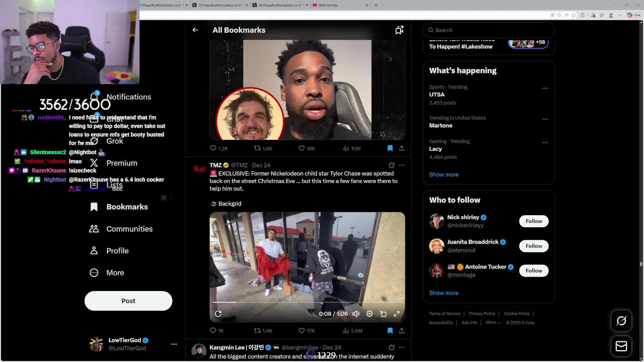Open the More menu in the sidebar
This screenshot has height=362, width=644.
107,273
